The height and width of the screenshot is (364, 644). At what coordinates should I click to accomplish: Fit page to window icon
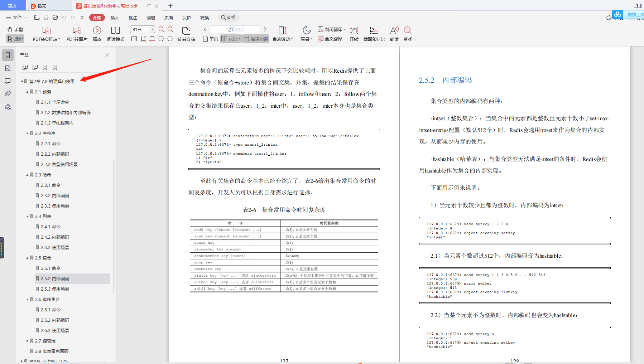[143, 39]
